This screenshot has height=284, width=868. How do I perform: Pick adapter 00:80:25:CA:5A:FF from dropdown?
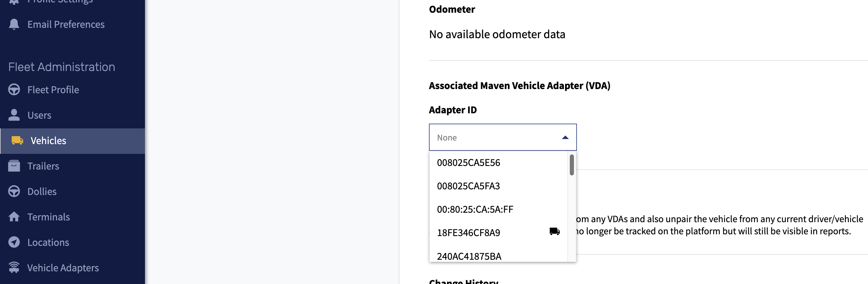tap(475, 209)
